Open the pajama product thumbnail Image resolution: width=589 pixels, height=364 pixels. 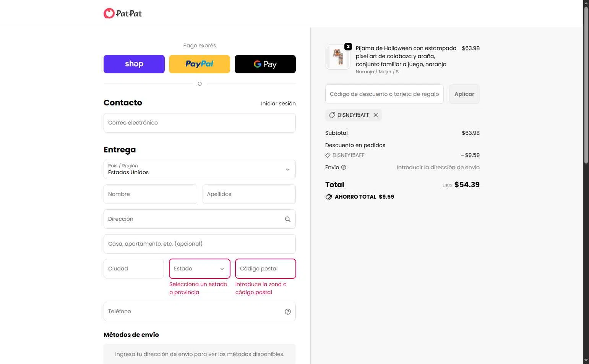click(338, 57)
